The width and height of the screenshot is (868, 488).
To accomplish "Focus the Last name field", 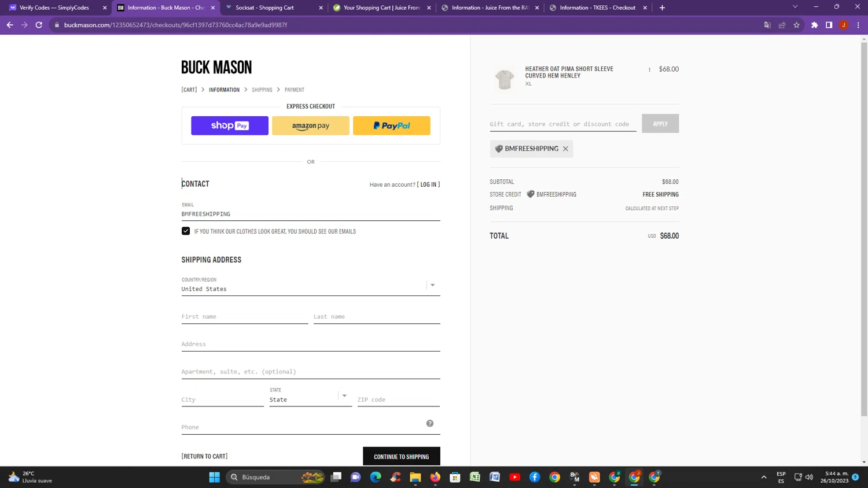I will [x=377, y=316].
